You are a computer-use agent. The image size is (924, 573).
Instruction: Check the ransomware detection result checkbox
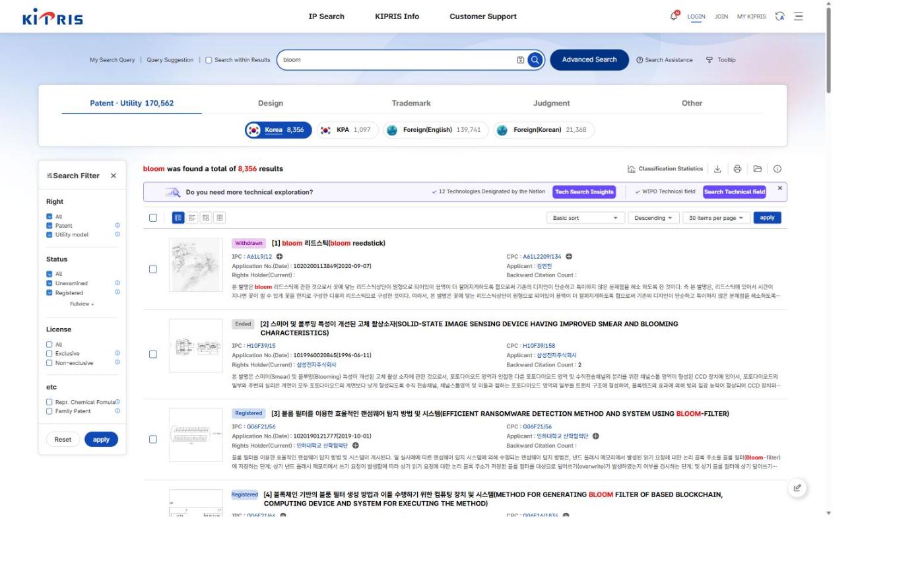[153, 439]
